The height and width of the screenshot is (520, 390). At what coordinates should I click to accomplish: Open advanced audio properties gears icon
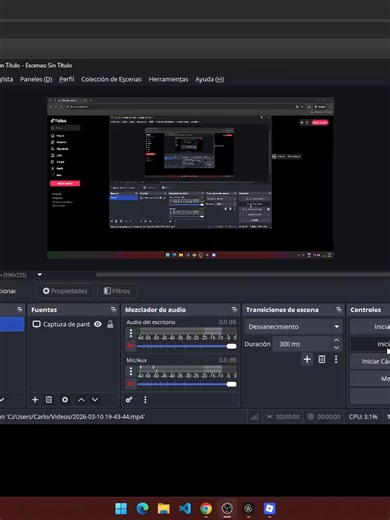(129, 399)
